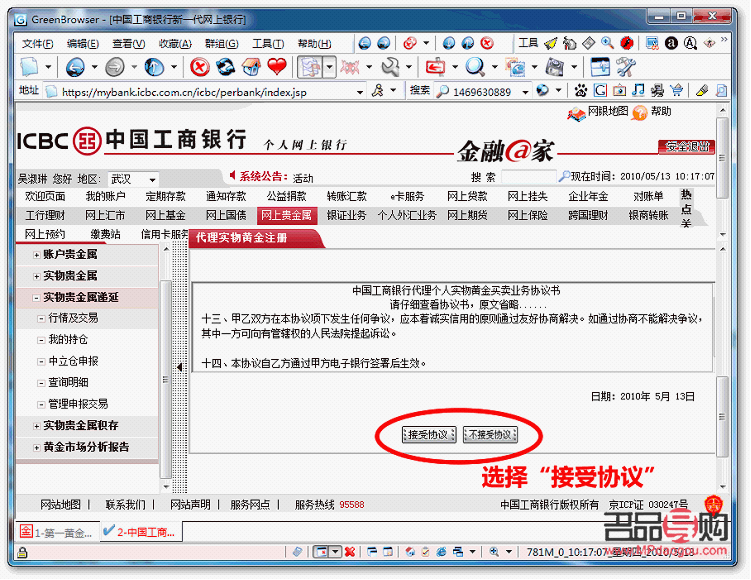Click the 接受协议 accept button
The image size is (751, 580).
[x=429, y=434]
